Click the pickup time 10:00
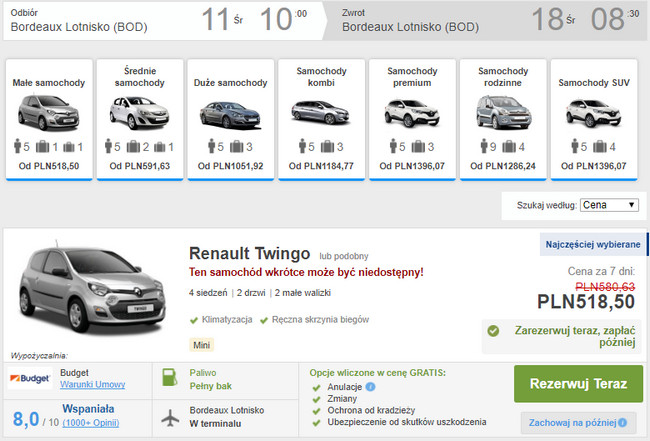This screenshot has width=650, height=441. (284, 19)
